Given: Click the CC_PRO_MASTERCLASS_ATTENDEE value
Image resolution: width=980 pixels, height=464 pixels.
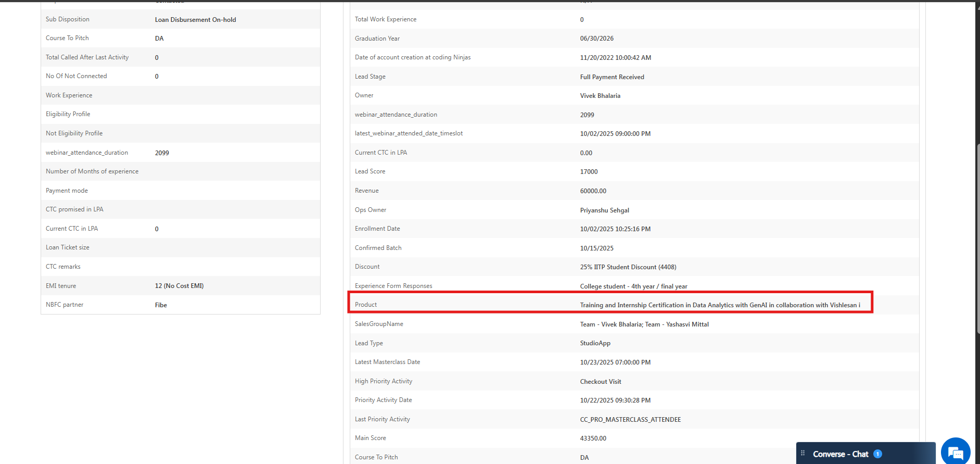Looking at the screenshot, I should [630, 420].
